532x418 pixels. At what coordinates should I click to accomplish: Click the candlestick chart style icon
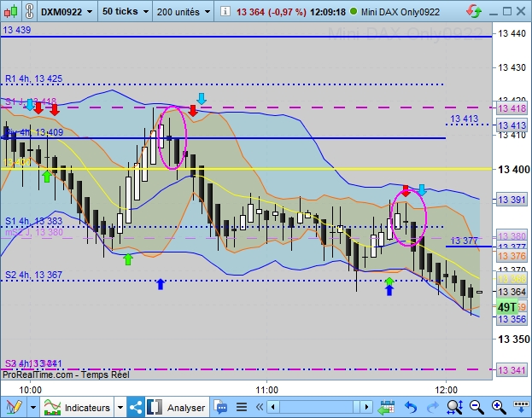pyautogui.click(x=10, y=12)
